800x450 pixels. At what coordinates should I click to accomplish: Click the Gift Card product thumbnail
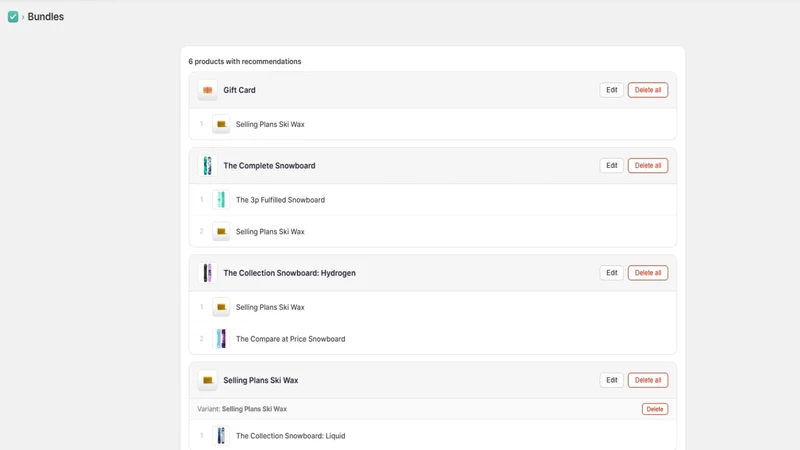pyautogui.click(x=208, y=90)
